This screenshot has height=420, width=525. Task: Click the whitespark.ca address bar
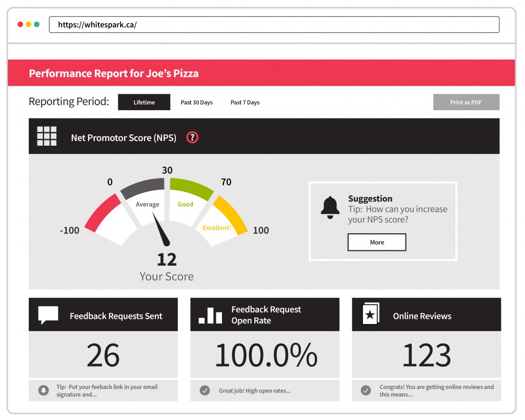[274, 25]
